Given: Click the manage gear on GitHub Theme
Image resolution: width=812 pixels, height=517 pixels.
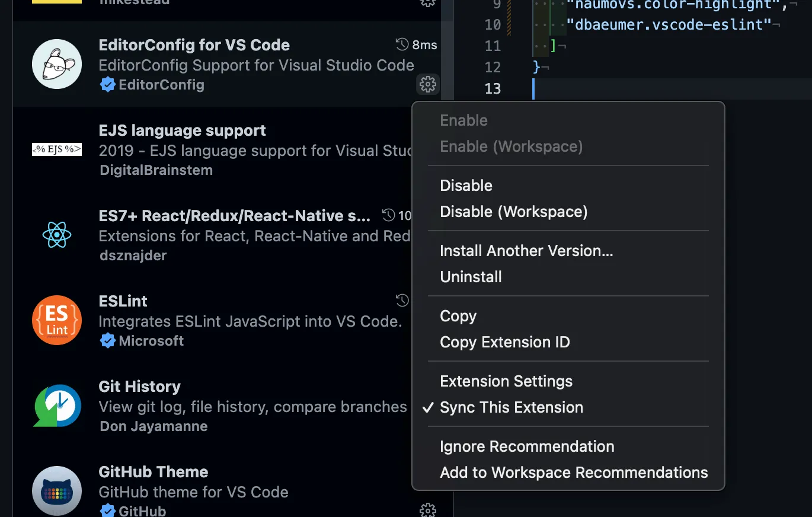Looking at the screenshot, I should [427, 509].
